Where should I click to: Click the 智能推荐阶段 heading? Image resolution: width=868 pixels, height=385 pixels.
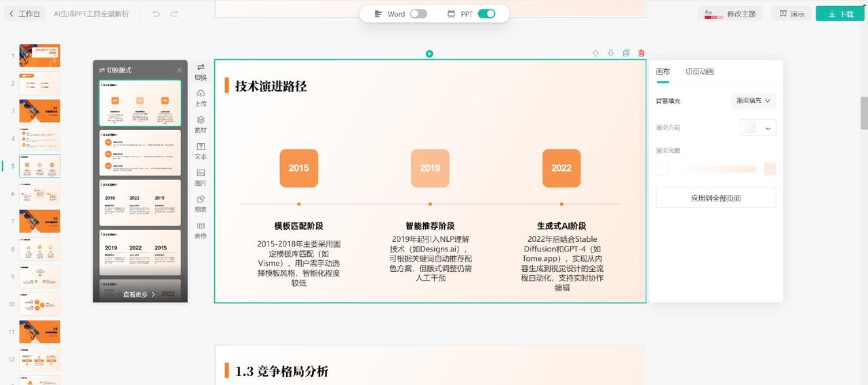(x=430, y=226)
